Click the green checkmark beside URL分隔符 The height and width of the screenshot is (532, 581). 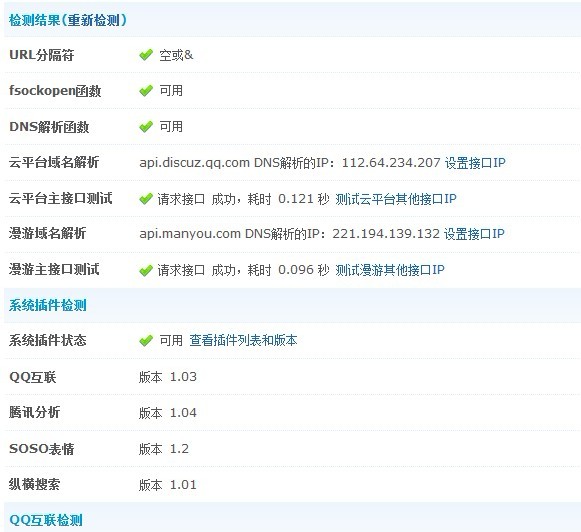coord(146,55)
